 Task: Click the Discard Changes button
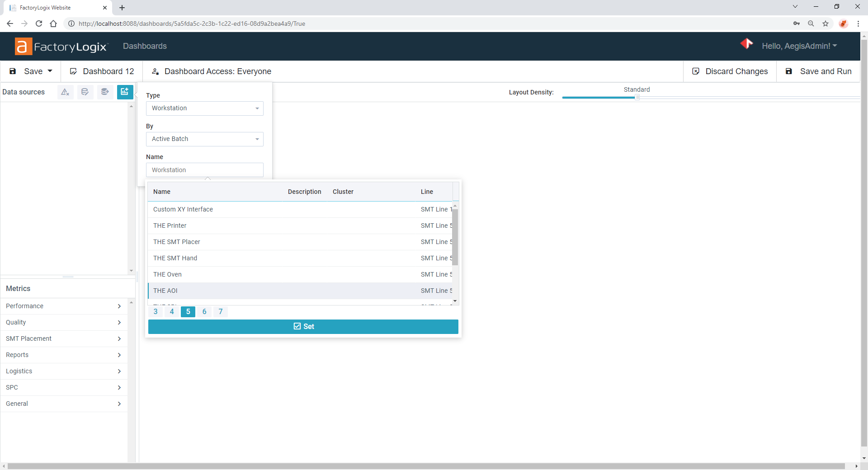pos(729,71)
